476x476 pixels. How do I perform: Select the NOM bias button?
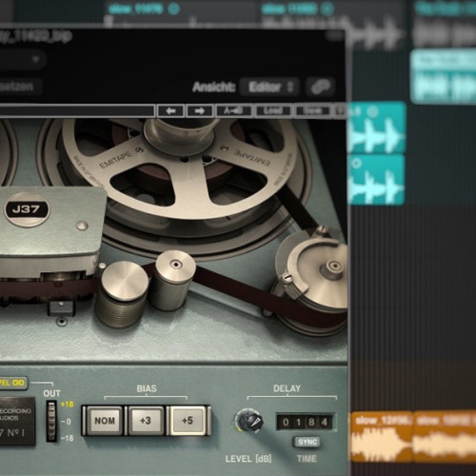pos(105,421)
